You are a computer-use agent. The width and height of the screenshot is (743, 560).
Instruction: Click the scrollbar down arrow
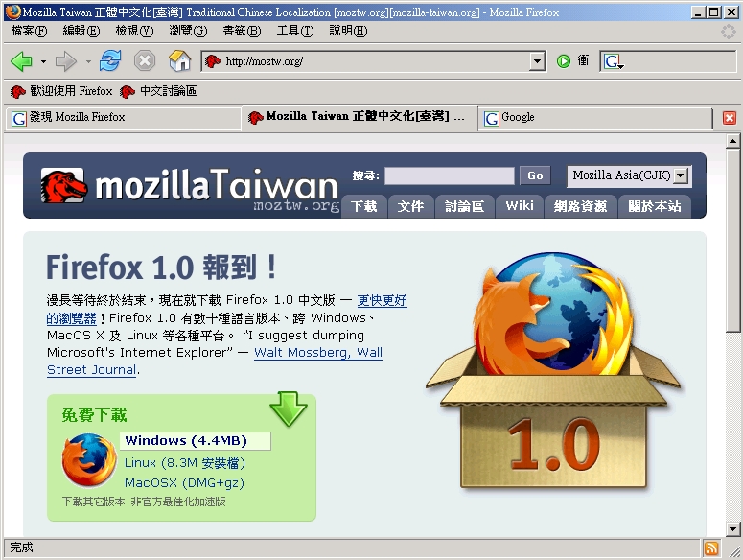[x=733, y=528]
